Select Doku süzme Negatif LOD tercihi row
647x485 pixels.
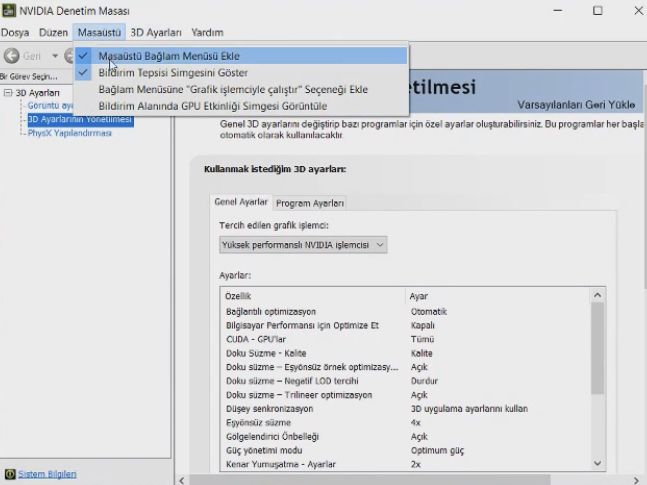click(x=406, y=381)
